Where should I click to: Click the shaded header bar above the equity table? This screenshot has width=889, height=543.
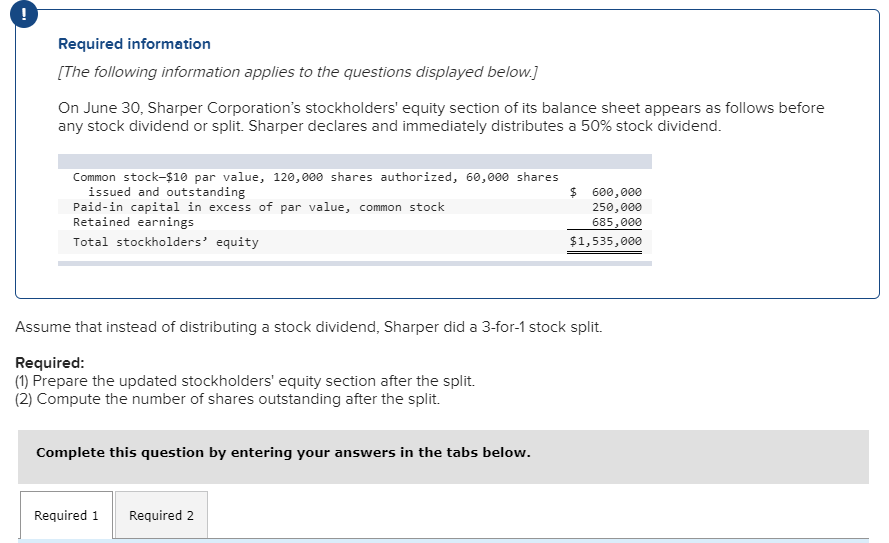click(355, 161)
